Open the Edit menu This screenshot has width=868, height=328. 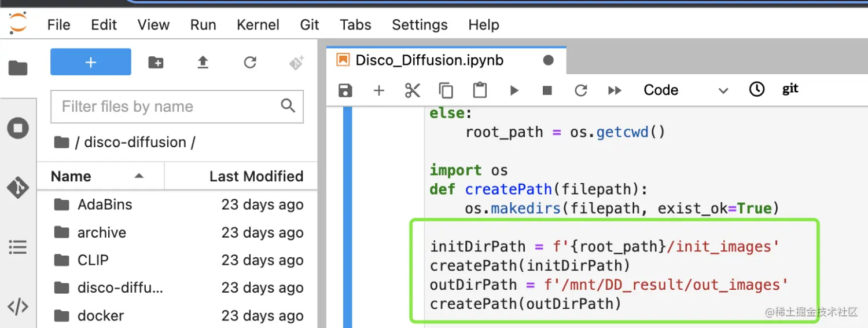coord(104,25)
